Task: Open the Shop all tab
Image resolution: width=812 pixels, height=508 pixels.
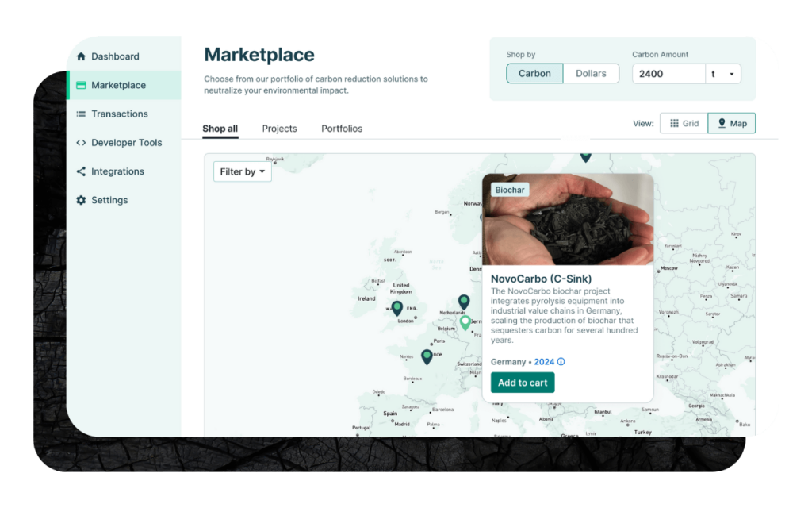Action: point(220,129)
